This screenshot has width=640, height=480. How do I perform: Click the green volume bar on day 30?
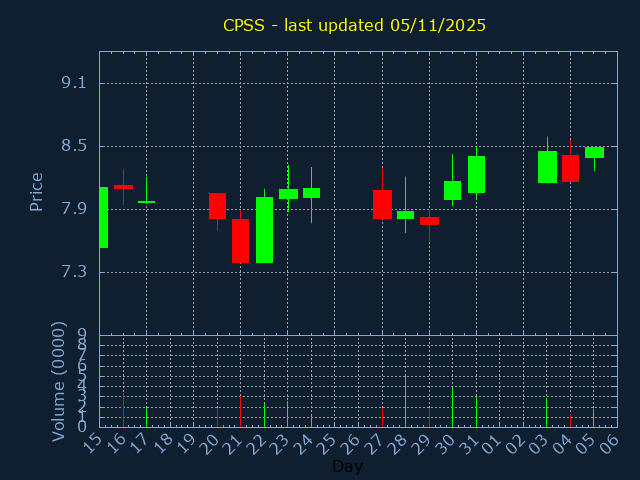coord(452,407)
